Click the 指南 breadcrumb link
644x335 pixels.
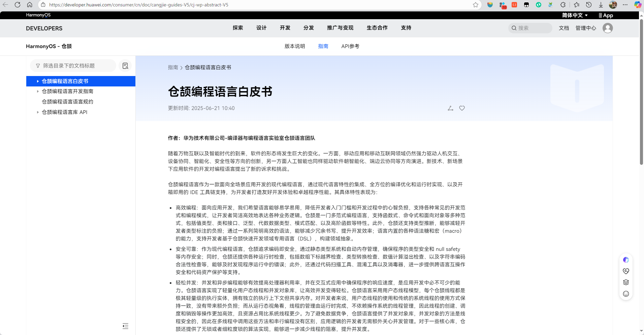(173, 68)
